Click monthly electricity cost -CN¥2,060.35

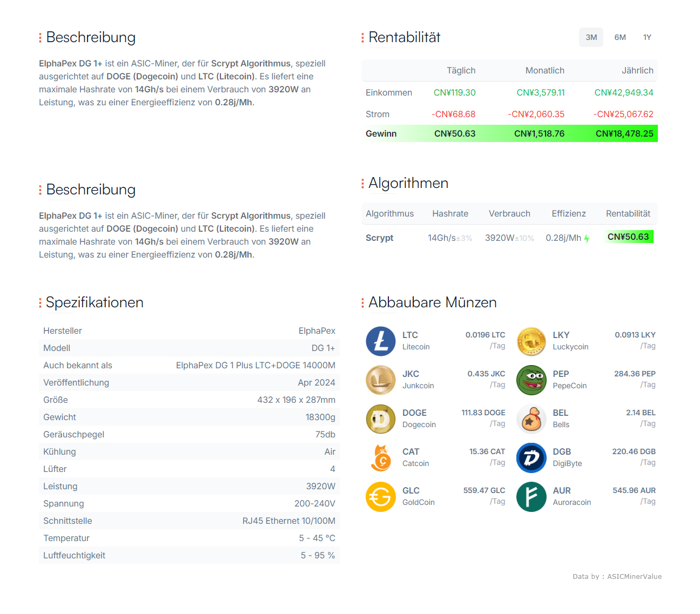point(536,114)
